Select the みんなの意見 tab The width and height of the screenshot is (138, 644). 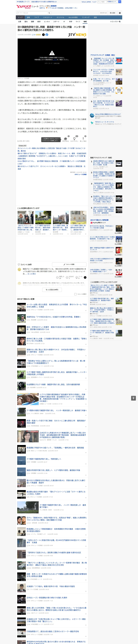73,17
